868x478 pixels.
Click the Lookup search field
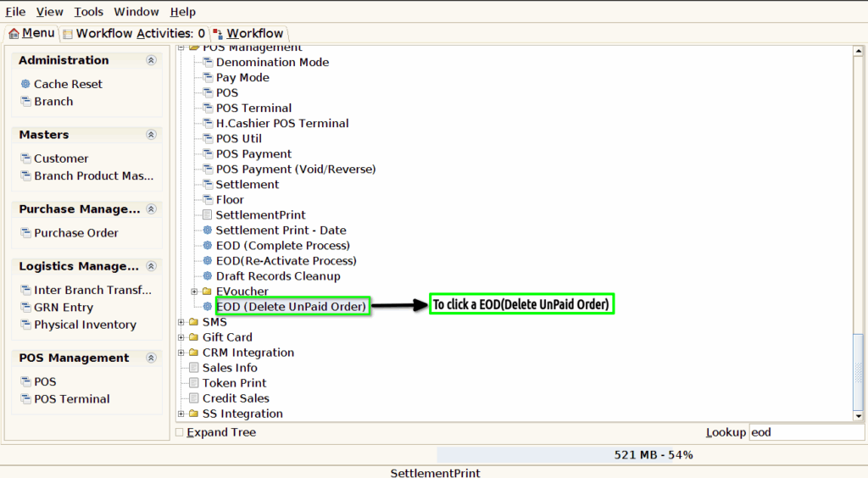[x=806, y=432]
